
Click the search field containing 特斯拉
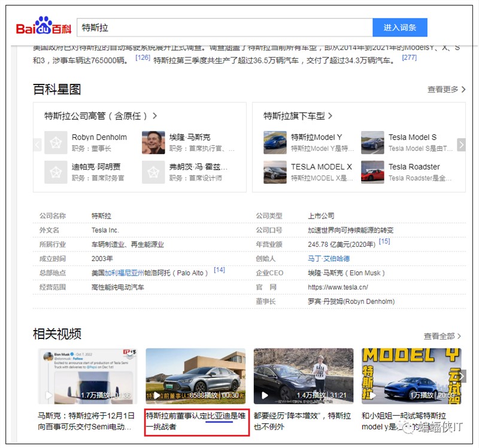click(225, 28)
